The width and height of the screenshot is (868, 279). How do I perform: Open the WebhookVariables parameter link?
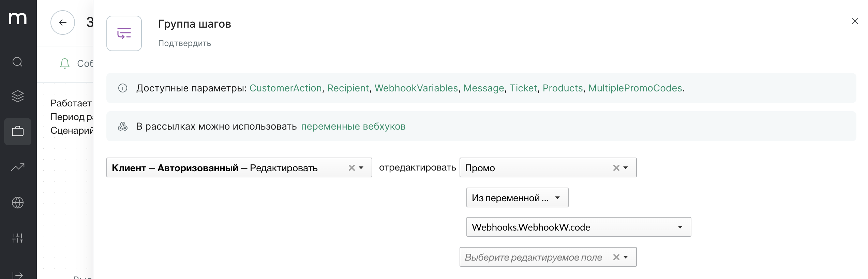click(x=416, y=88)
